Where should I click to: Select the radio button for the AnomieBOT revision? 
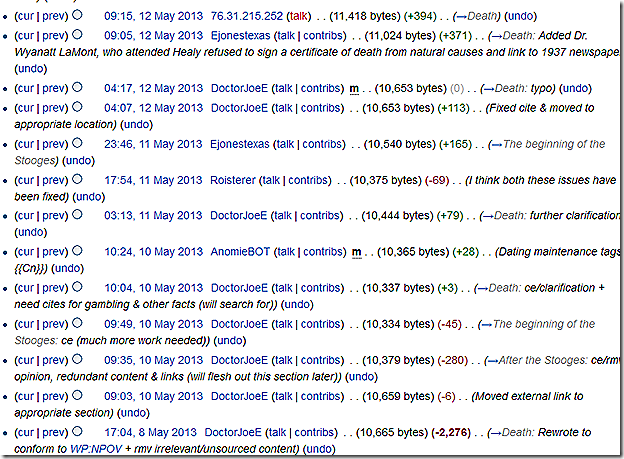78,251
